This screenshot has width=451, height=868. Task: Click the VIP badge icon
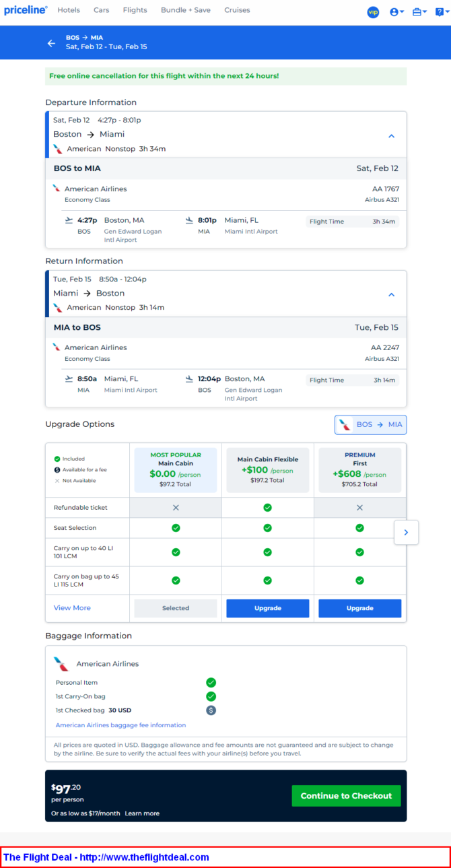pyautogui.click(x=373, y=12)
